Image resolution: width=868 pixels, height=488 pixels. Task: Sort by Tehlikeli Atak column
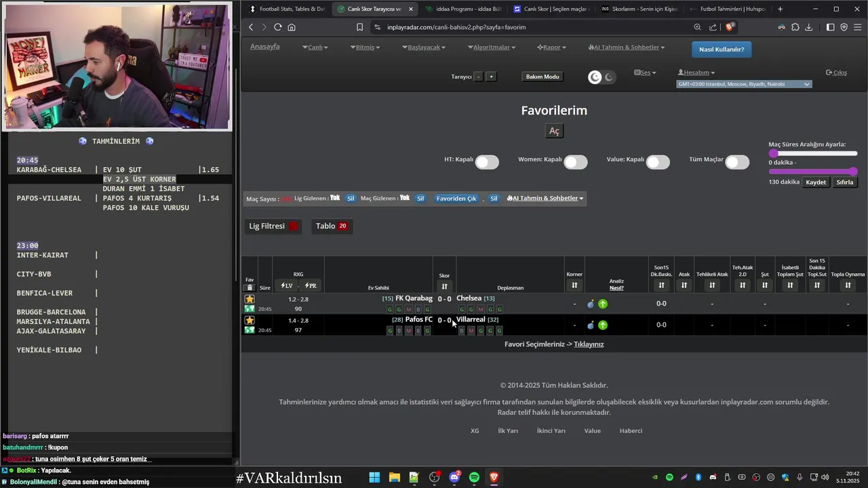(712, 285)
